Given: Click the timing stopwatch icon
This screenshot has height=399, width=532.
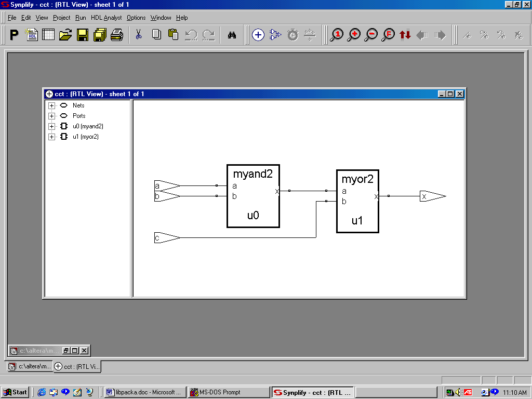Looking at the screenshot, I should (x=292, y=35).
